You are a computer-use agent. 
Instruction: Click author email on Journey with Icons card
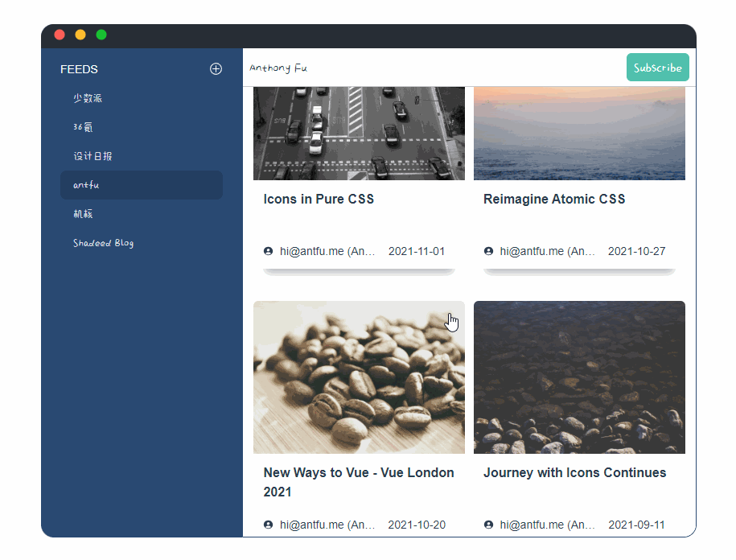548,525
